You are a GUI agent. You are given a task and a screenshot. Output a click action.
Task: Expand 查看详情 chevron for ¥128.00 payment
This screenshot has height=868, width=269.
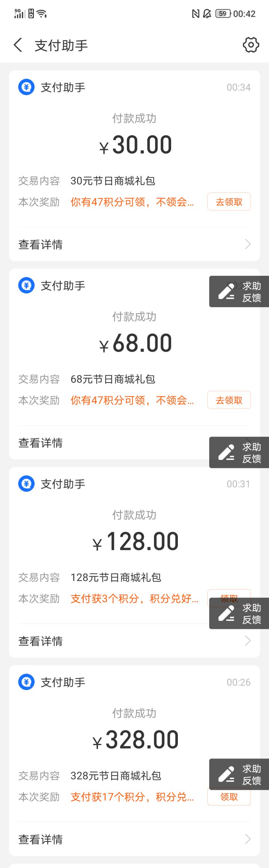(247, 641)
